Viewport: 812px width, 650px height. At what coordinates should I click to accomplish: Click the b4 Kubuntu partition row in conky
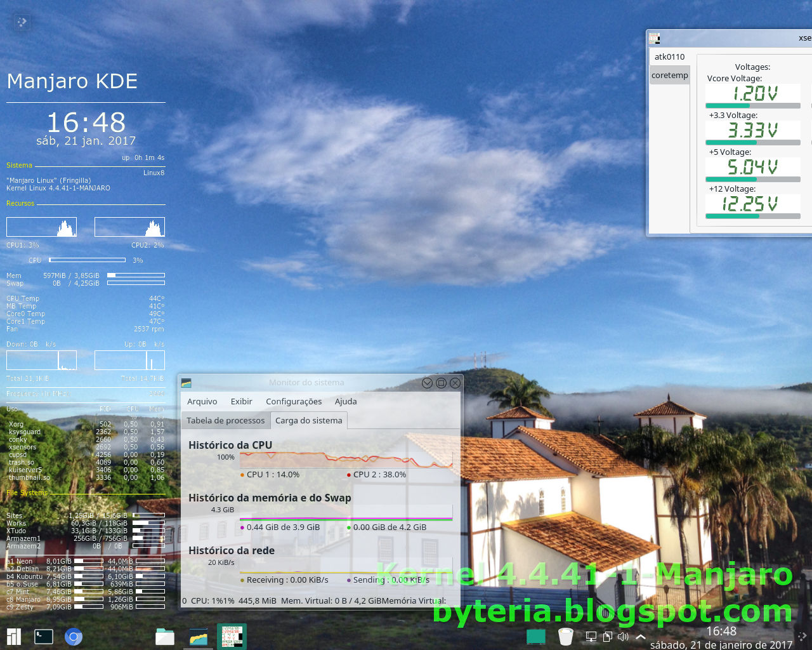click(x=86, y=576)
